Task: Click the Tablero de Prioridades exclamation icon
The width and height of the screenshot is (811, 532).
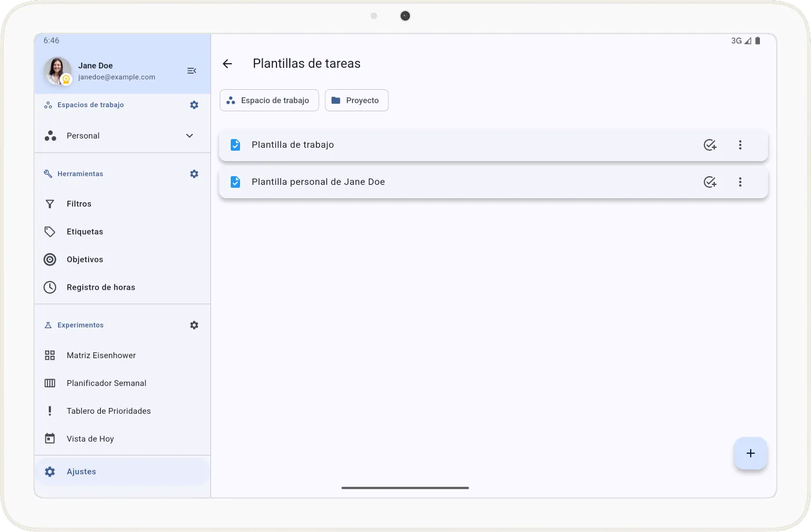Action: click(50, 411)
